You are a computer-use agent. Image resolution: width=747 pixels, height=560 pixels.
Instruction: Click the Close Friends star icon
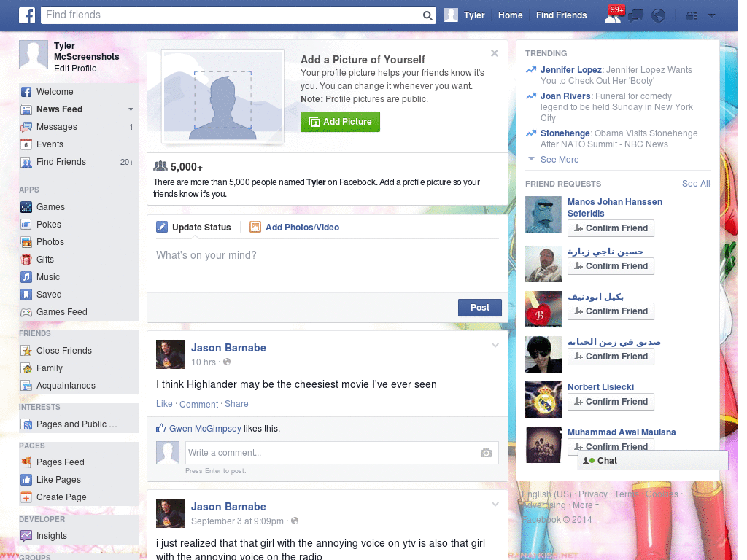[x=26, y=351]
